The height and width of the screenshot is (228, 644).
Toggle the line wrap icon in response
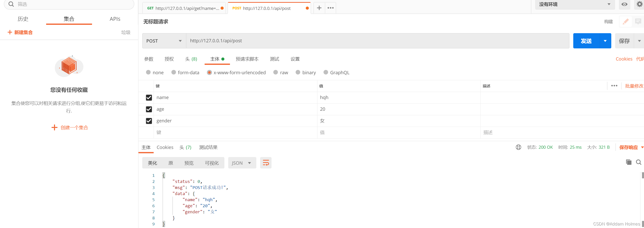(x=266, y=163)
